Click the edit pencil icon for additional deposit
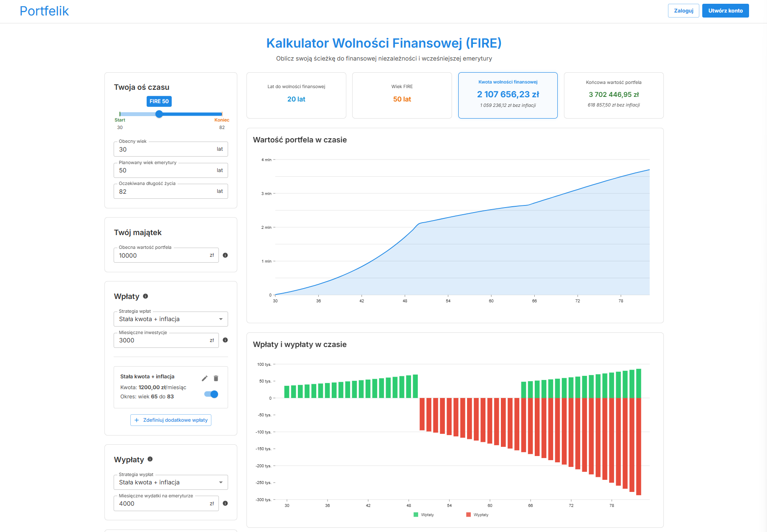Viewport: 767px width, 532px height. [204, 378]
